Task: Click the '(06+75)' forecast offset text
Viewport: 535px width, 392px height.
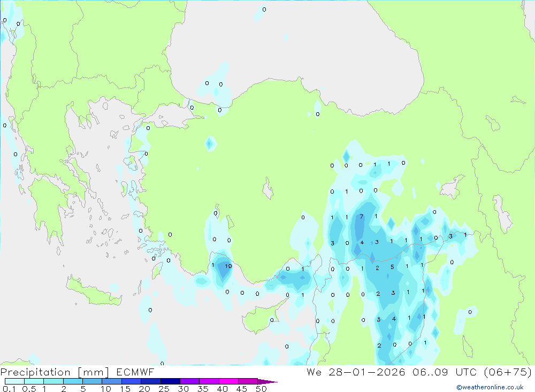Action: (508, 372)
